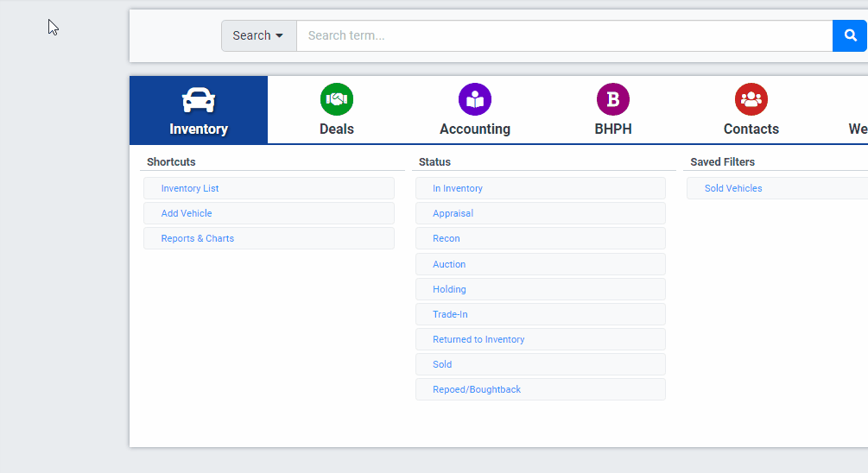The height and width of the screenshot is (473, 868).
Task: Click into the Search term field
Action: coord(564,36)
